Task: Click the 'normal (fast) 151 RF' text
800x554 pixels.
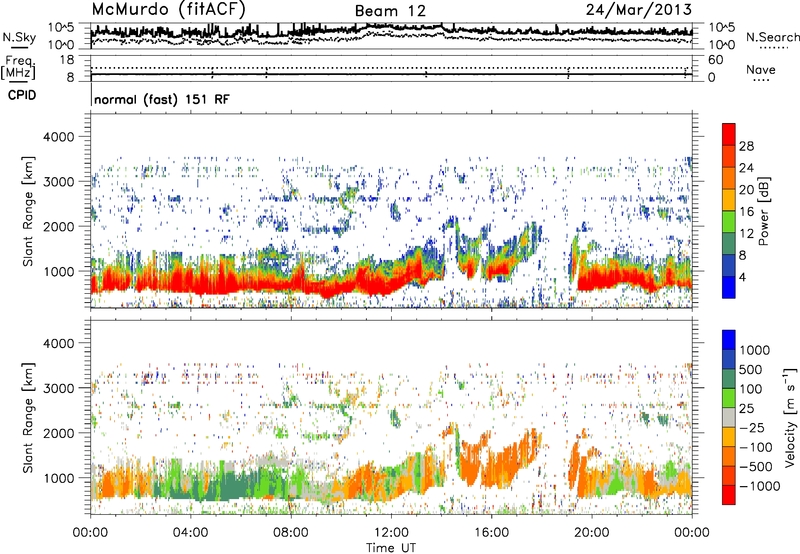Action: coord(162,99)
